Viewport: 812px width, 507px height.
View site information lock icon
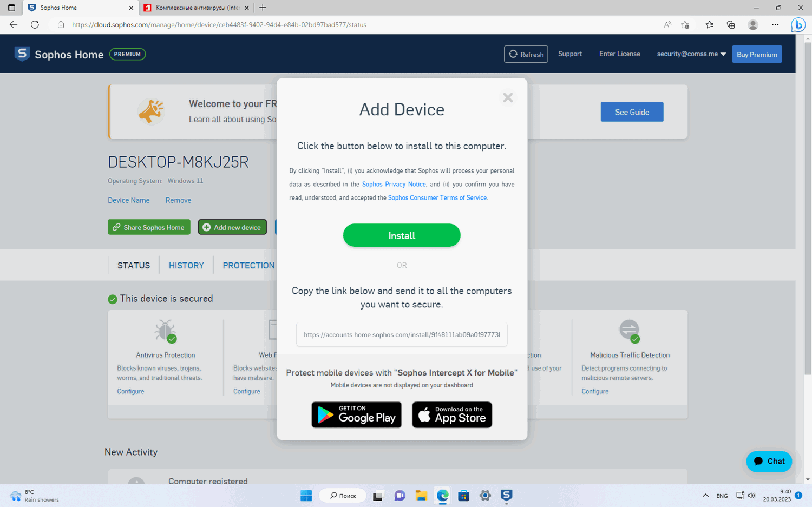tap(61, 24)
